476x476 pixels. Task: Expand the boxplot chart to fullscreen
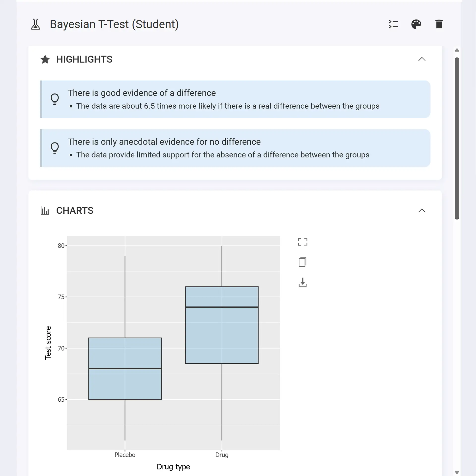[303, 242]
